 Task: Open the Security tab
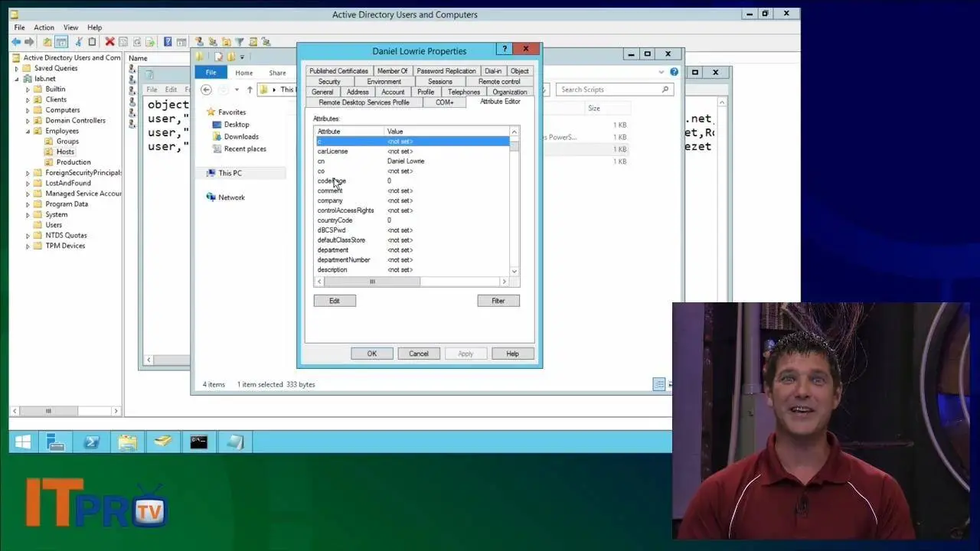coord(329,82)
